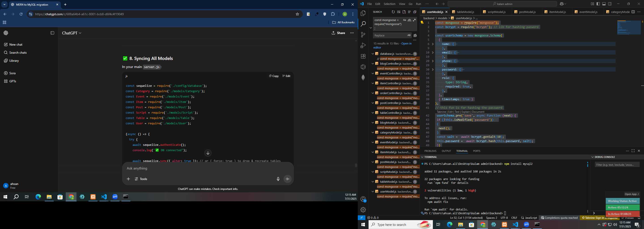Viewport: 644px width, 229px height.
Task: Start ChatGPT voice mode
Action: (x=288, y=179)
